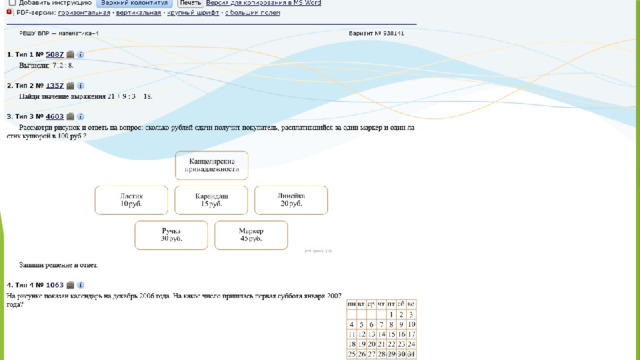Click the 'Канцелярские принадлежности' diagram box
The image size is (640, 360).
click(212, 165)
